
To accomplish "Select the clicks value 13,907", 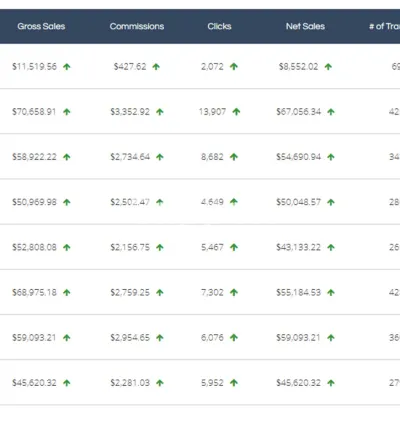I will pos(212,112).
